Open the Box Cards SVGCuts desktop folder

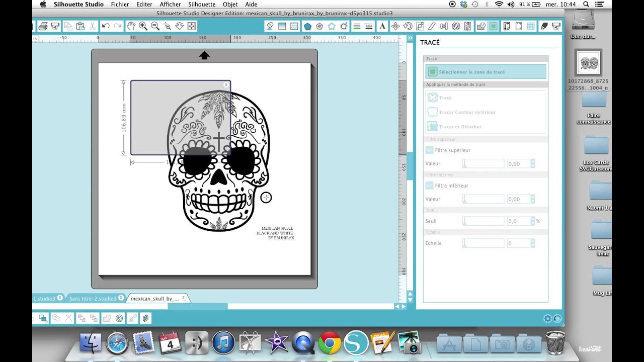(597, 146)
